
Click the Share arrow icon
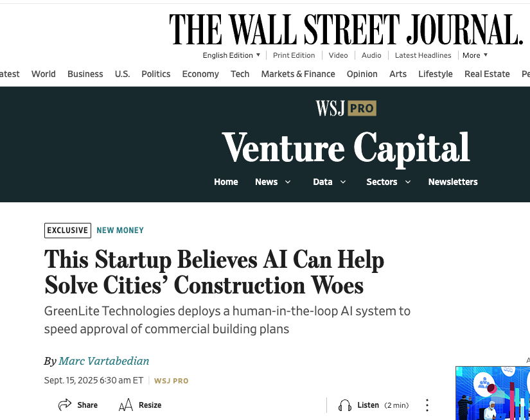pyautogui.click(x=64, y=405)
